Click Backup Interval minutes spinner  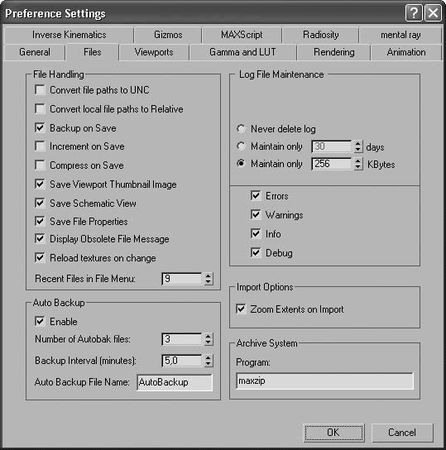tap(208, 360)
